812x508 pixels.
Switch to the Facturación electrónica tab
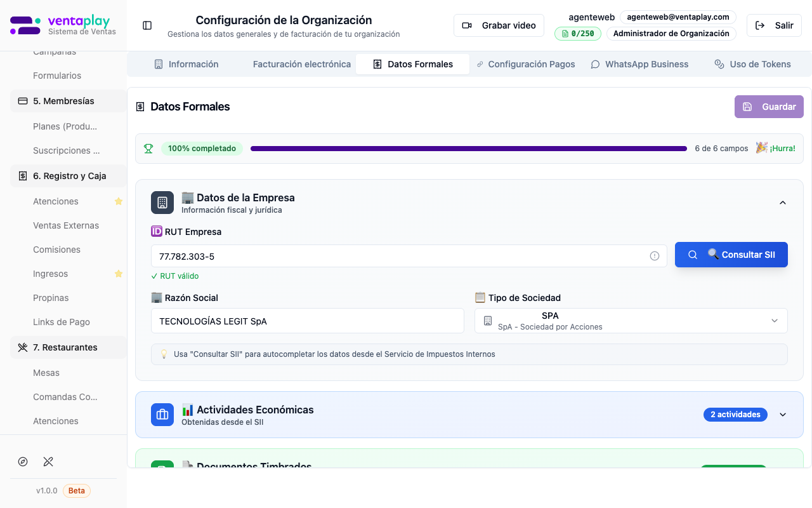[x=301, y=64]
